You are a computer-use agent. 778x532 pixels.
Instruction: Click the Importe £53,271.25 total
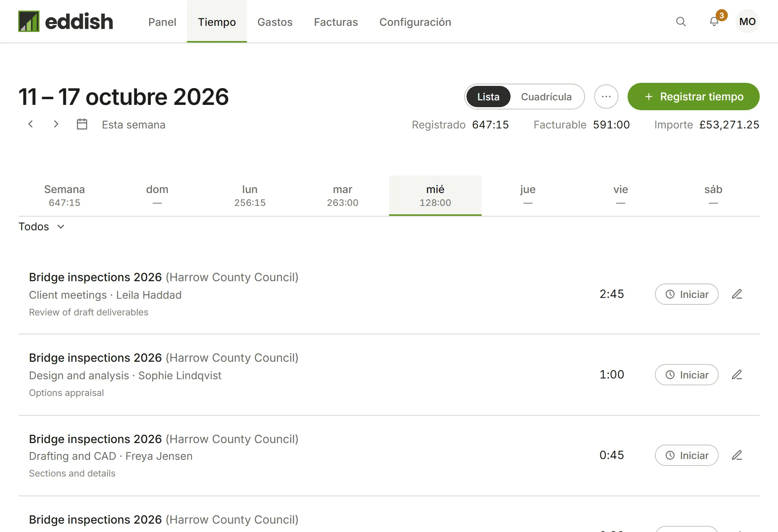(x=707, y=125)
